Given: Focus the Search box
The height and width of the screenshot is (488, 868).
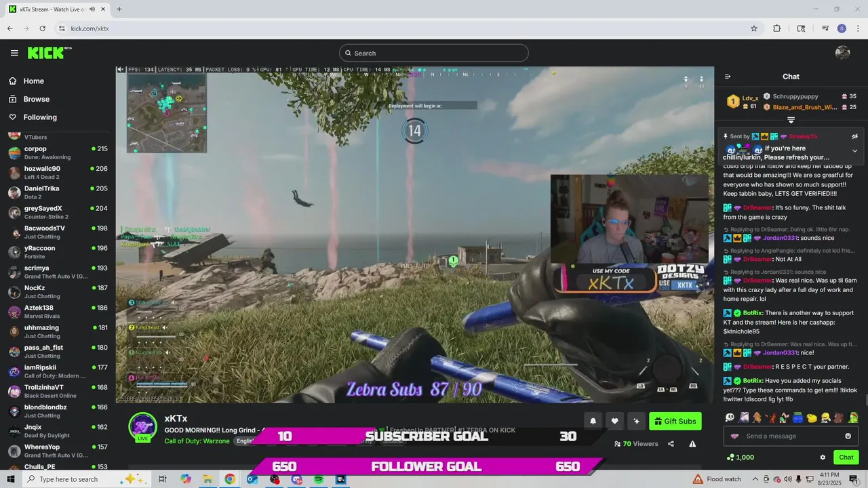Looking at the screenshot, I should pyautogui.click(x=434, y=53).
